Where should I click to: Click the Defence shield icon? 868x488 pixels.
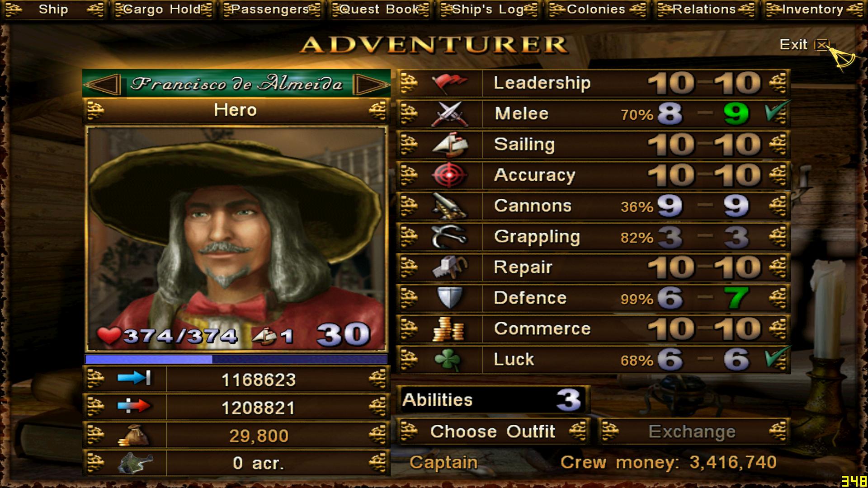click(x=449, y=298)
